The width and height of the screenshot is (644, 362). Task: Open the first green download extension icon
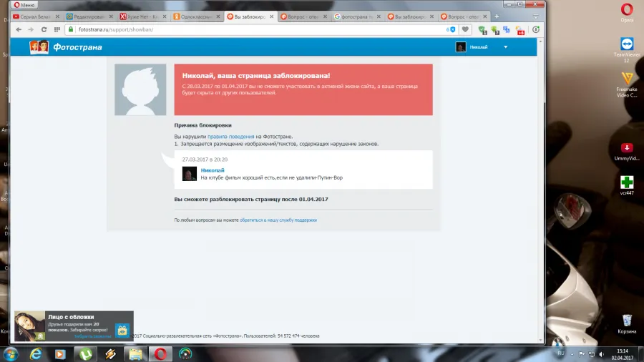click(x=482, y=30)
